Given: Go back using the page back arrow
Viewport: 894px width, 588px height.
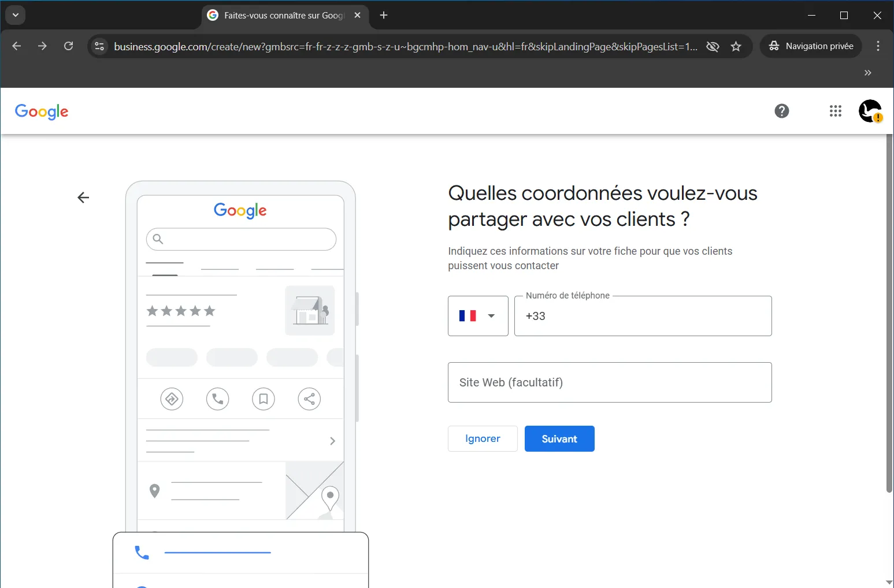Looking at the screenshot, I should (83, 198).
